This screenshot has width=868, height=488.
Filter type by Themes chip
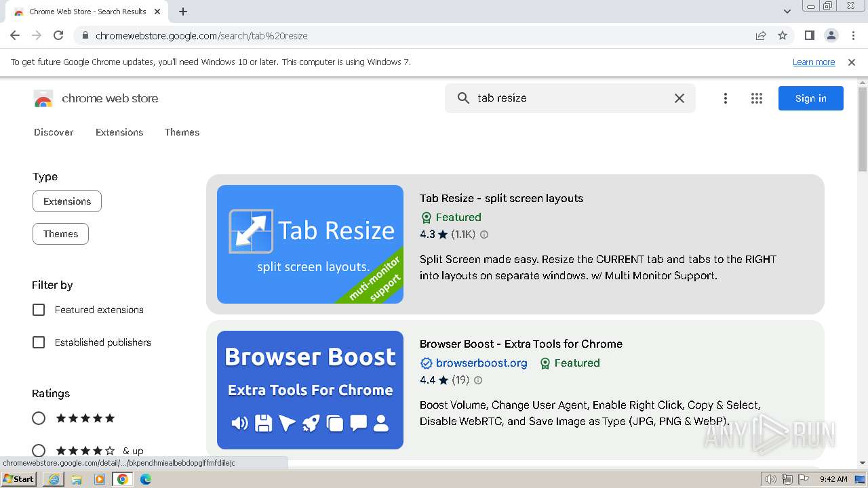[60, 234]
